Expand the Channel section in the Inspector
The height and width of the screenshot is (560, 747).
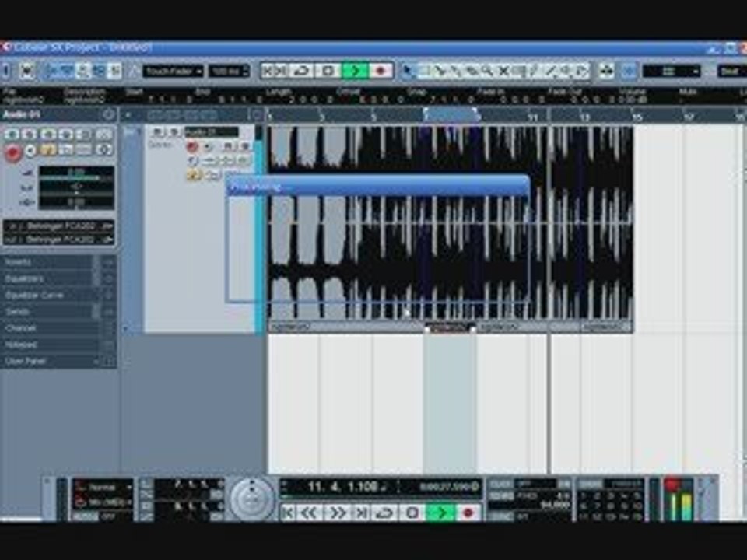pos(58,328)
